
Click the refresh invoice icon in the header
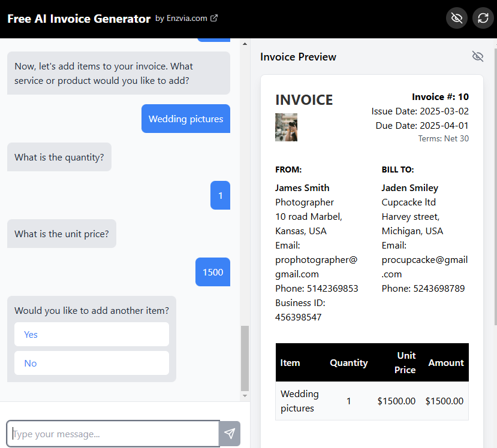coord(483,18)
